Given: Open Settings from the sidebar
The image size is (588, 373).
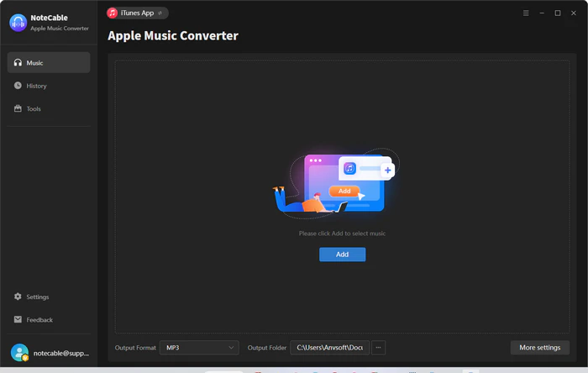Looking at the screenshot, I should coord(49,297).
